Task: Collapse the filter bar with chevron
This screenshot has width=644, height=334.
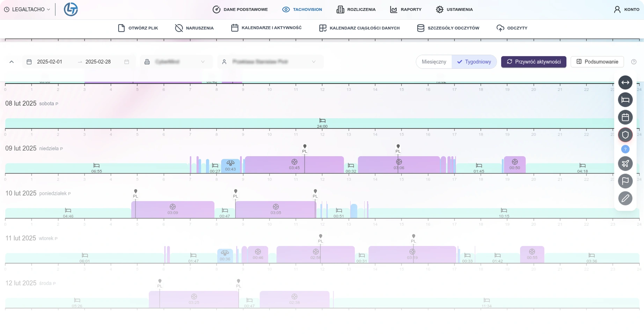Action: [x=12, y=62]
